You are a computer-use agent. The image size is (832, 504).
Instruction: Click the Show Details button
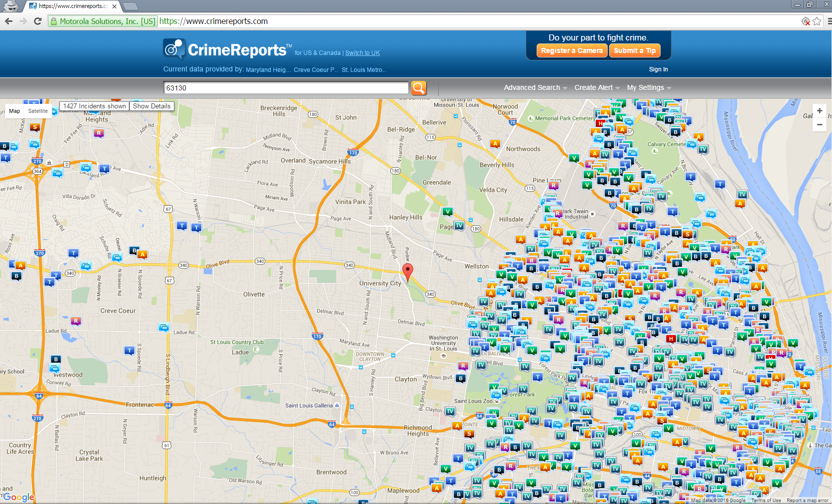point(152,106)
